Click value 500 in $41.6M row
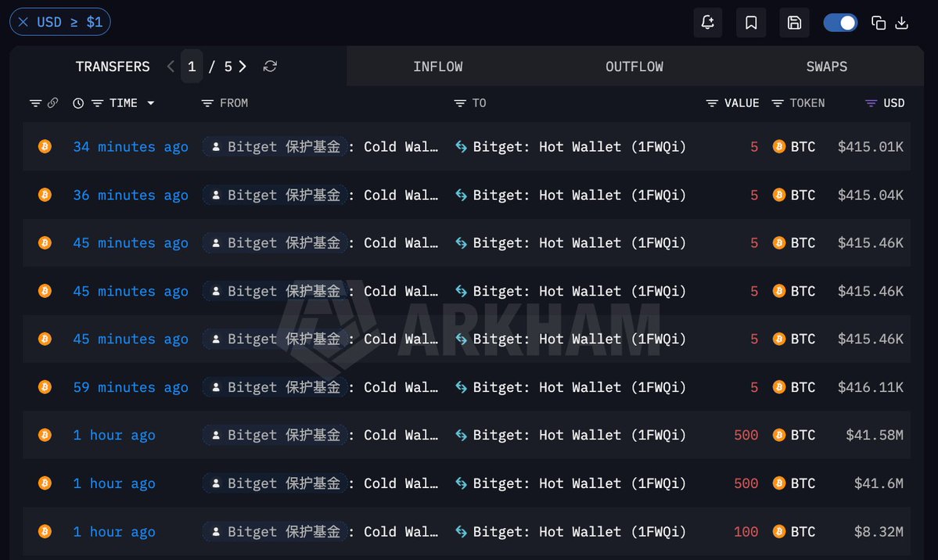 click(746, 483)
